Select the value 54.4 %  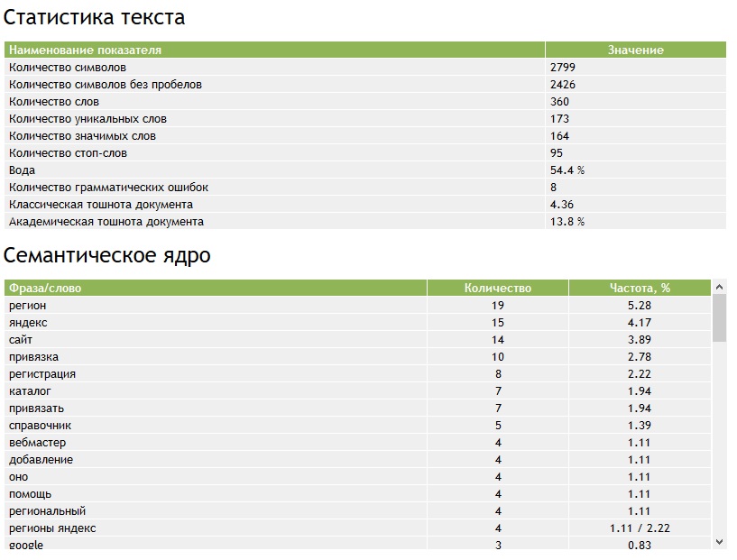567,170
